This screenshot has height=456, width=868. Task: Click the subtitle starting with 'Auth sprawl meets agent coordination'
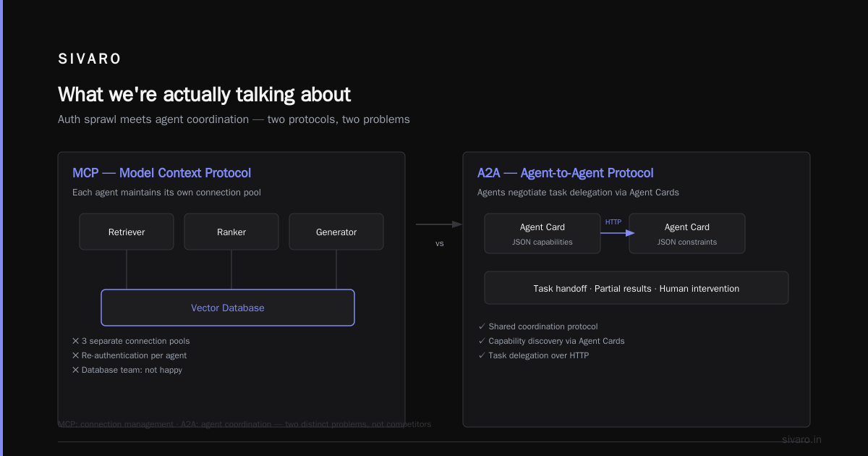coord(234,119)
